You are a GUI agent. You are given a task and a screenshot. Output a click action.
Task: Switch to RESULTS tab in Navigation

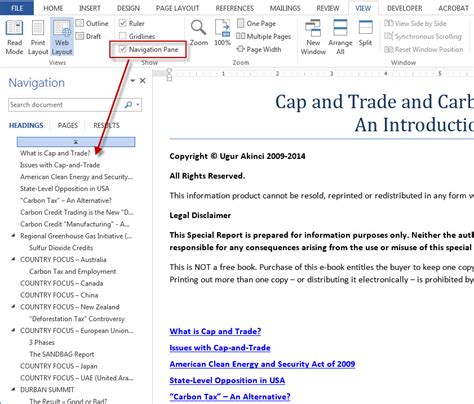pos(106,125)
